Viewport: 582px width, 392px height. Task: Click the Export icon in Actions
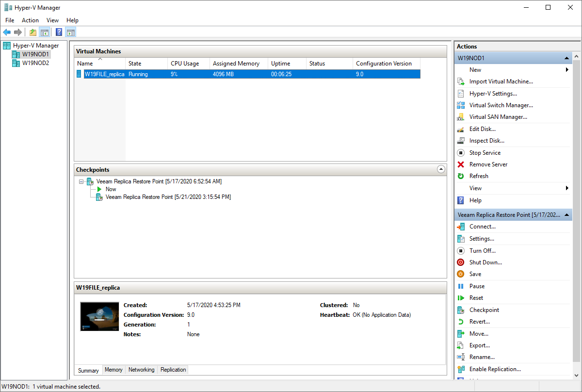pyautogui.click(x=461, y=345)
